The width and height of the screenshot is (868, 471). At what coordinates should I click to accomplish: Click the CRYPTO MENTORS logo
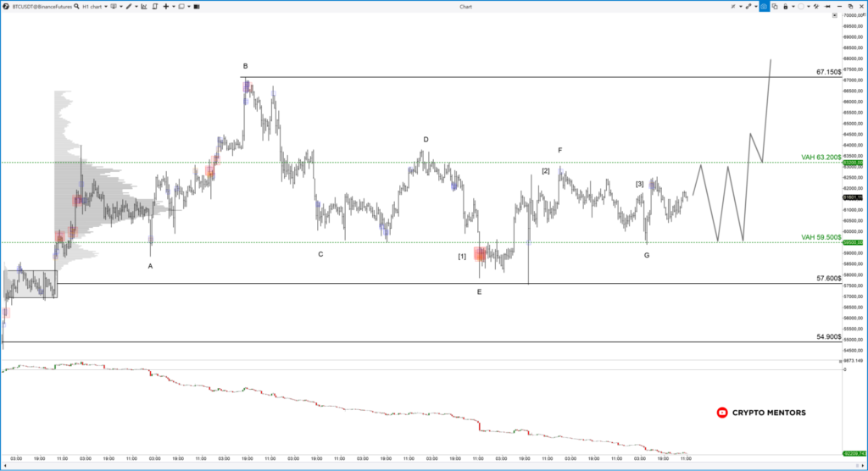pyautogui.click(x=761, y=413)
